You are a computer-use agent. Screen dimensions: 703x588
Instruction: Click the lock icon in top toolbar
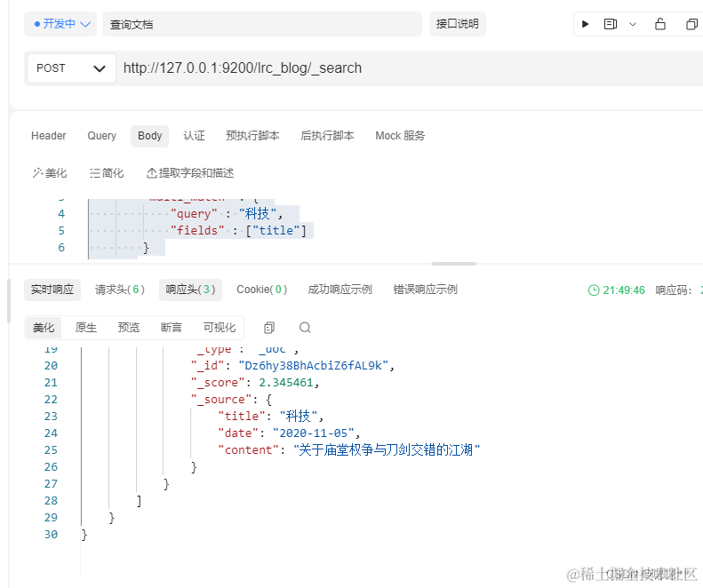tap(660, 24)
